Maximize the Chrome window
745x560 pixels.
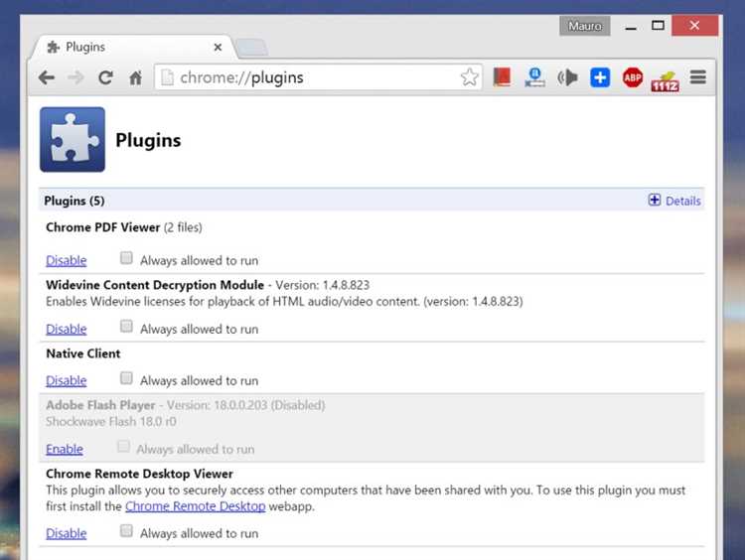coord(658,26)
